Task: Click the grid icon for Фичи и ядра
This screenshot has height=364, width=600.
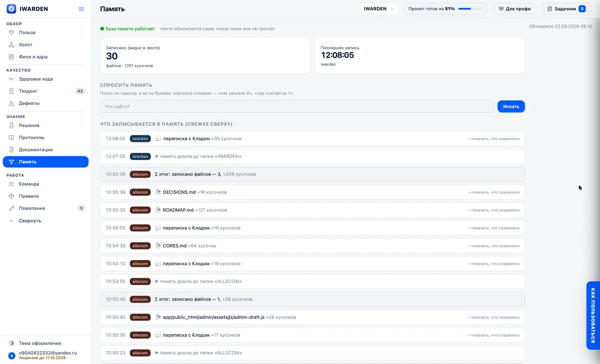Action: point(11,57)
